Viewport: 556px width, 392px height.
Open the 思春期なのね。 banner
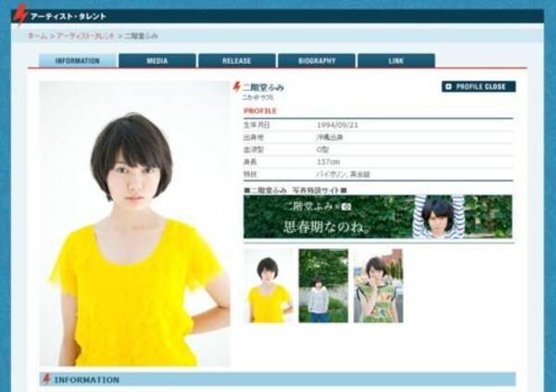coord(378,217)
